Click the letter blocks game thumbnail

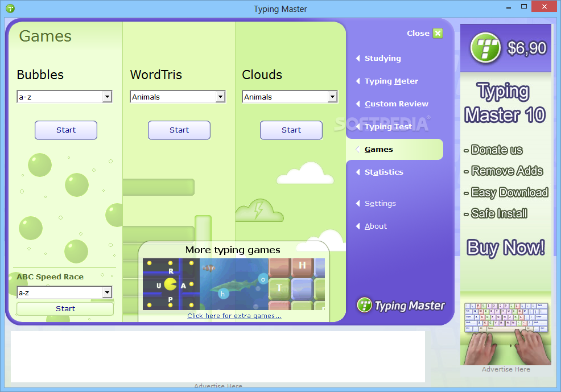296,284
